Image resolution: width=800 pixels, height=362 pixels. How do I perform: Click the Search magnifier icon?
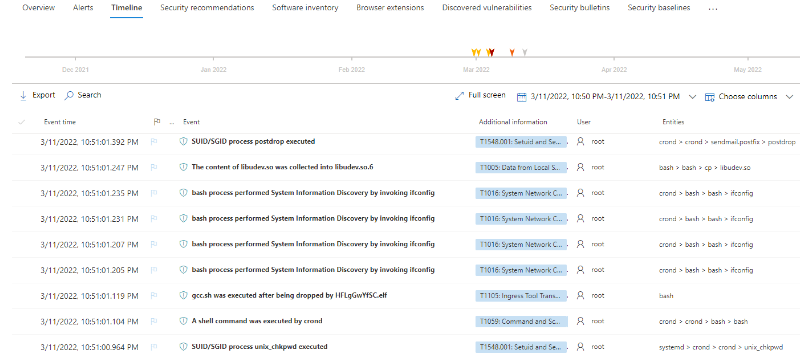[x=69, y=95]
